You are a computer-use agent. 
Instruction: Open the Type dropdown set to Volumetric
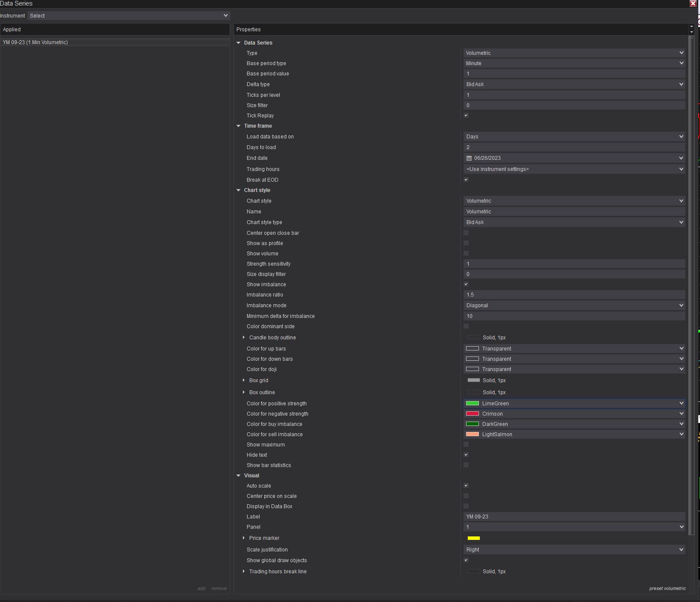[x=574, y=53]
